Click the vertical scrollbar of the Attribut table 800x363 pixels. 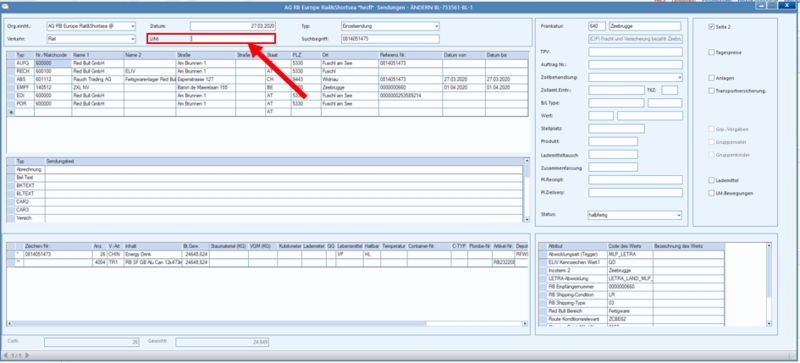[769, 283]
